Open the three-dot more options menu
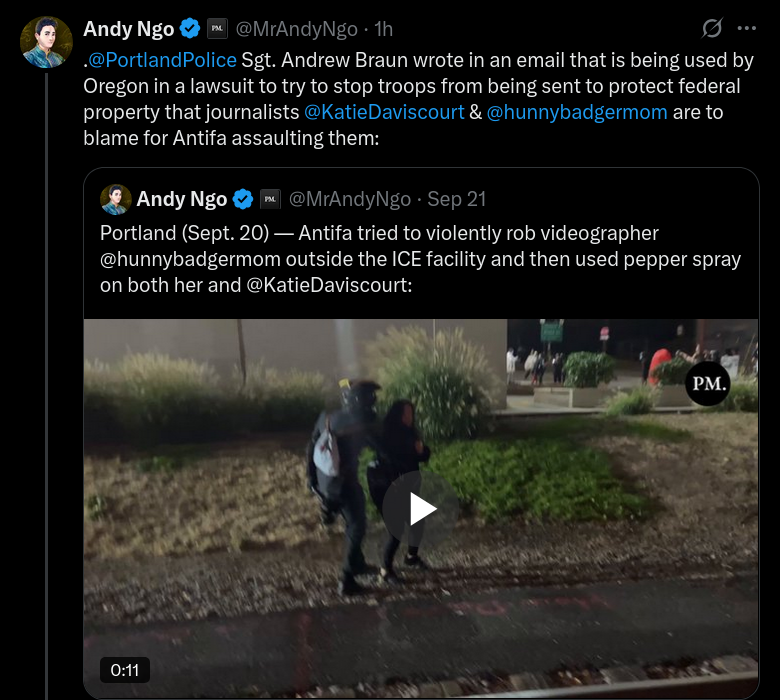This screenshot has height=700, width=780. tap(747, 29)
